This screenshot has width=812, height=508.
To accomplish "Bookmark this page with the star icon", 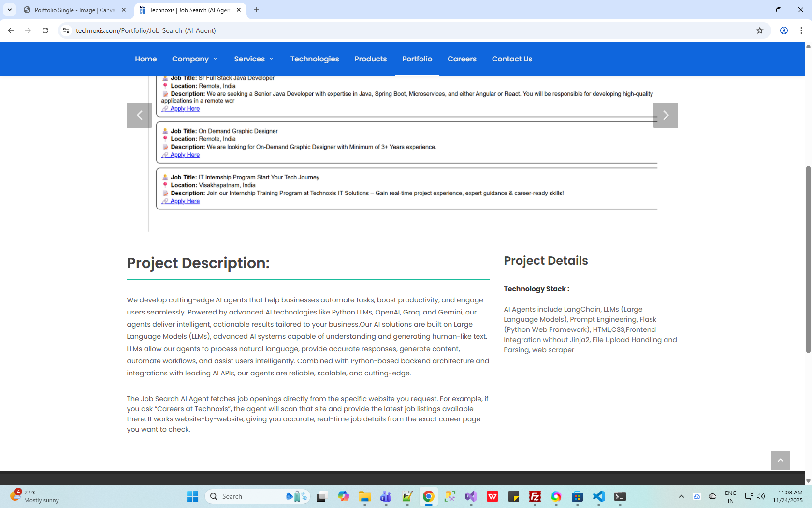I will [x=760, y=30].
